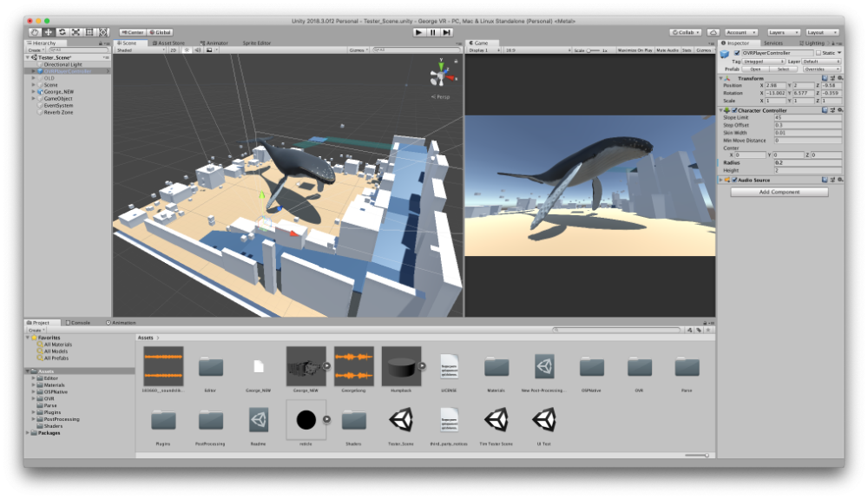The image size is (868, 499).
Task: Search by label in Project panel
Action: coord(699,330)
